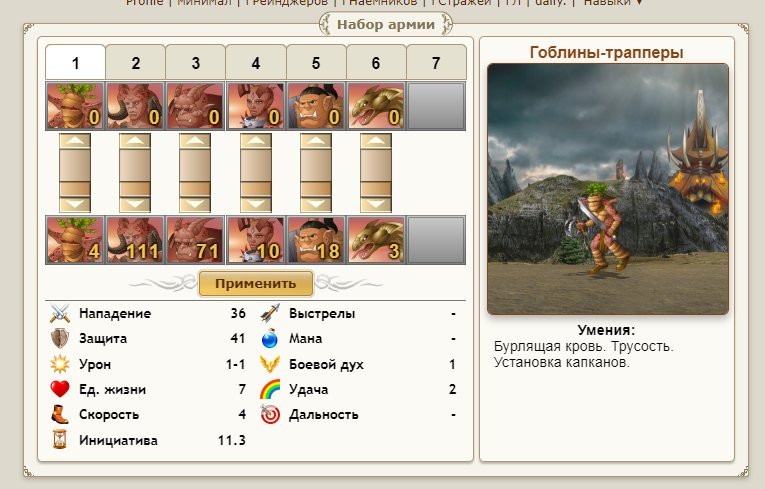
Task: Click down arrow above the 3-count dragon stack
Action: coord(376,204)
